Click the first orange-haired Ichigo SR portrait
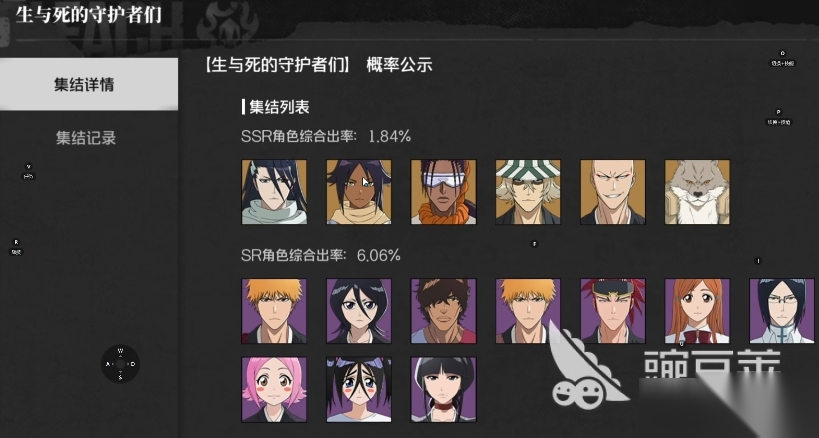This screenshot has height=438, width=819. click(x=274, y=311)
